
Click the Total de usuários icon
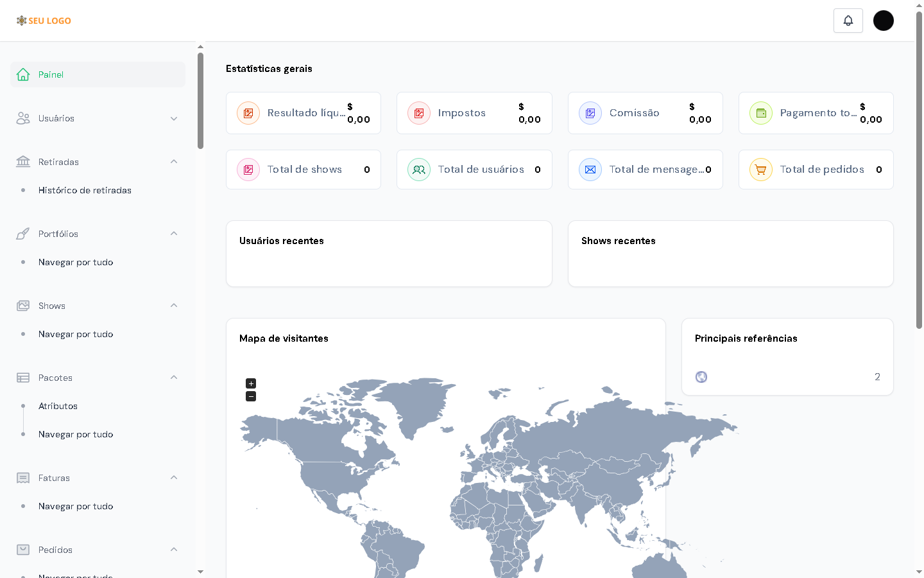pyautogui.click(x=419, y=170)
